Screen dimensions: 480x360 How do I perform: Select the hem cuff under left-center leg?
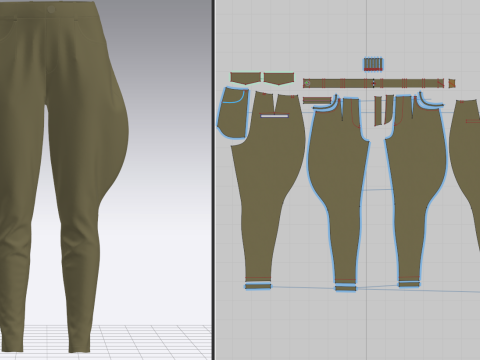click(x=346, y=288)
